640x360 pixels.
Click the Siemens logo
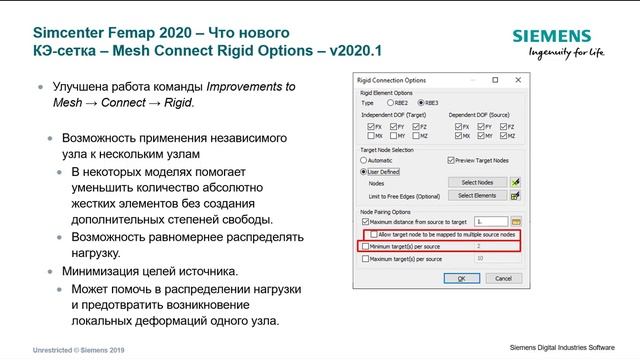click(558, 44)
